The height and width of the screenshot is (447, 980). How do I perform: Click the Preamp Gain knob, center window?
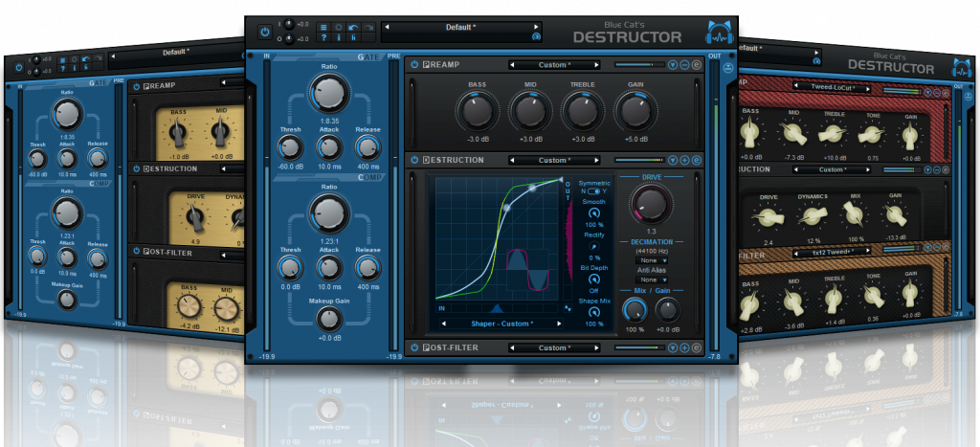coord(635,111)
